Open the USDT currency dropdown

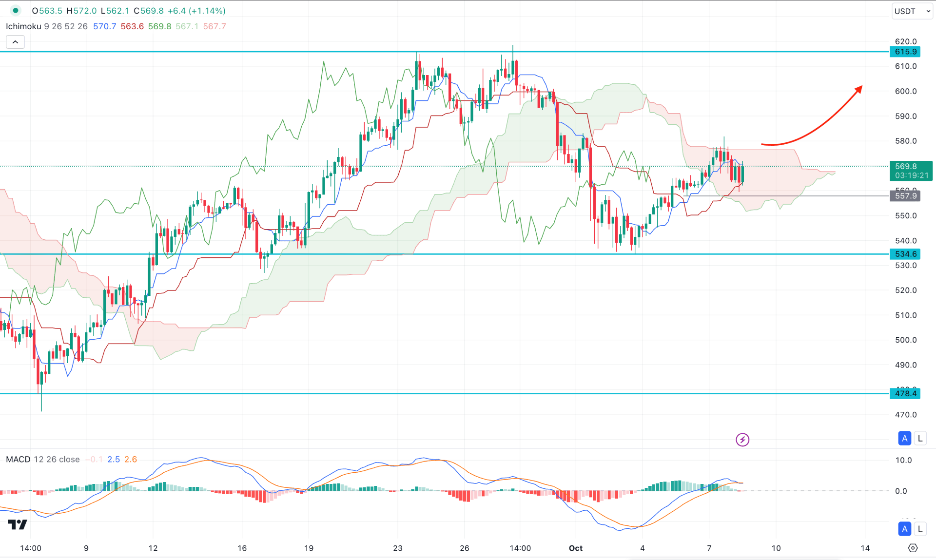pyautogui.click(x=912, y=11)
